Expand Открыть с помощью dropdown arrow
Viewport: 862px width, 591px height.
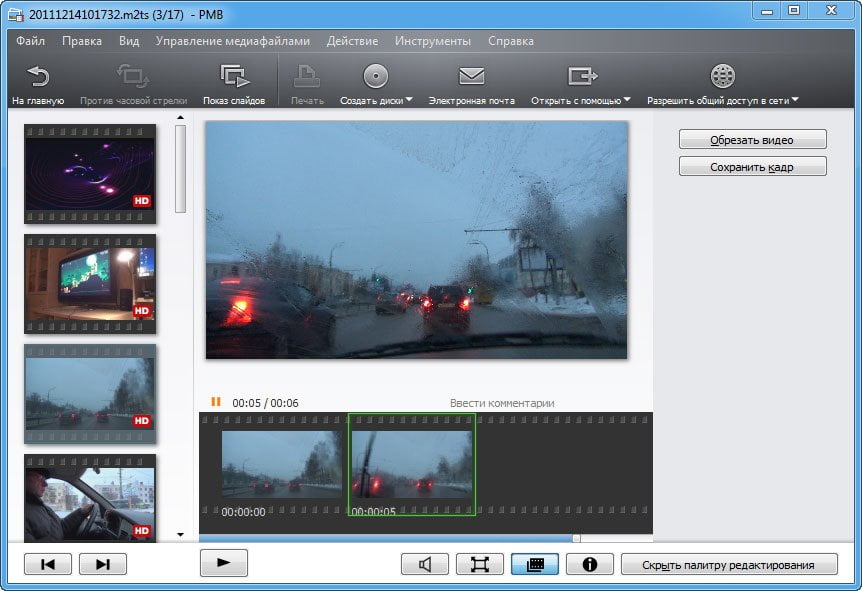[x=627, y=100]
